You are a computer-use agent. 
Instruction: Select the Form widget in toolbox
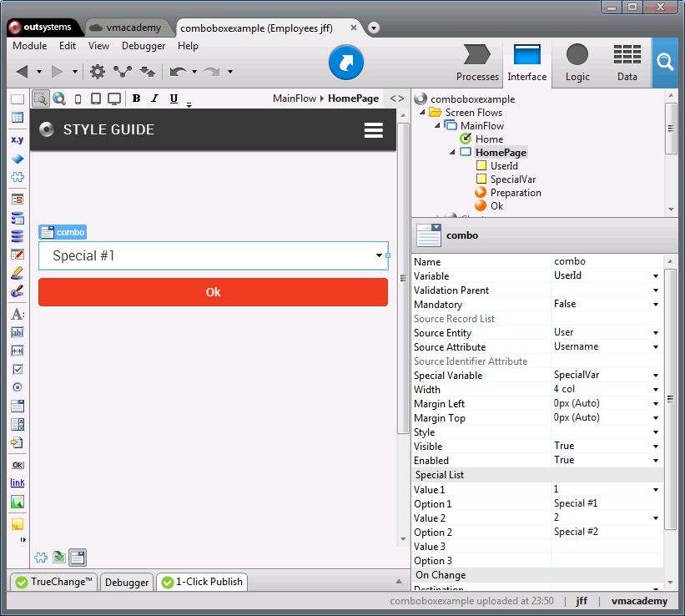tap(18, 199)
